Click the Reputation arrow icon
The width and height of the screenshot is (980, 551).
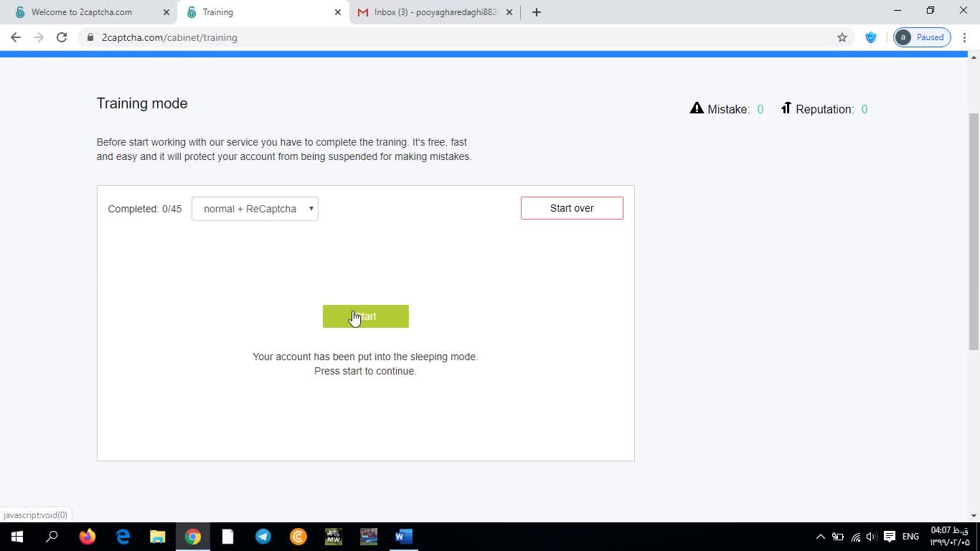click(x=786, y=108)
